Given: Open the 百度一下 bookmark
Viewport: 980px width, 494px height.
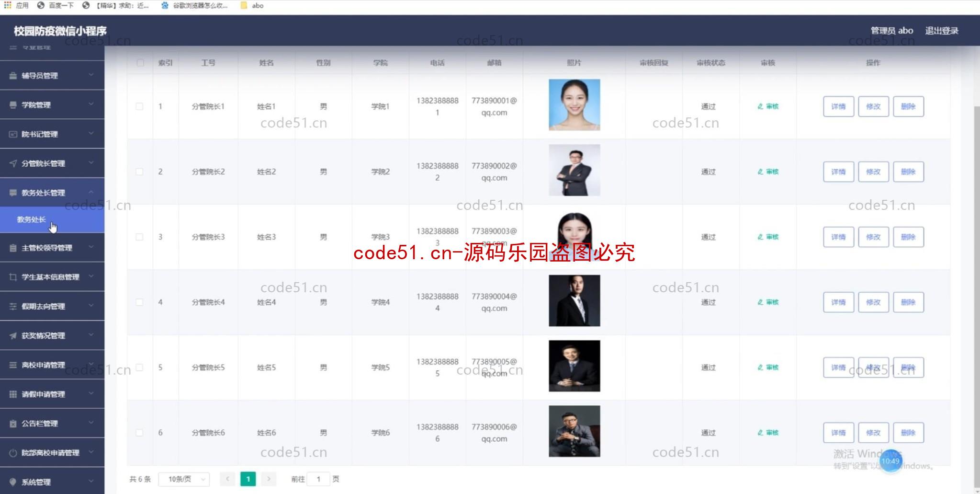Looking at the screenshot, I should [56, 5].
